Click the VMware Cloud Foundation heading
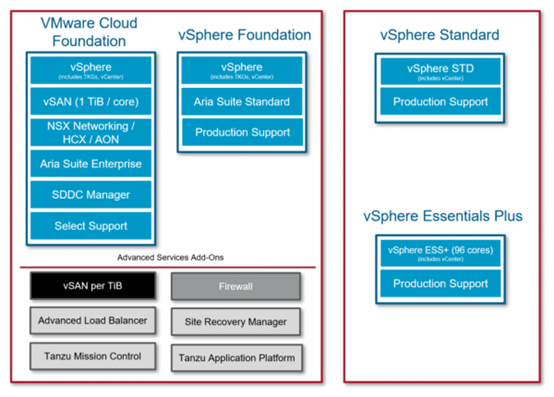The width and height of the screenshot is (554, 397). 89,32
